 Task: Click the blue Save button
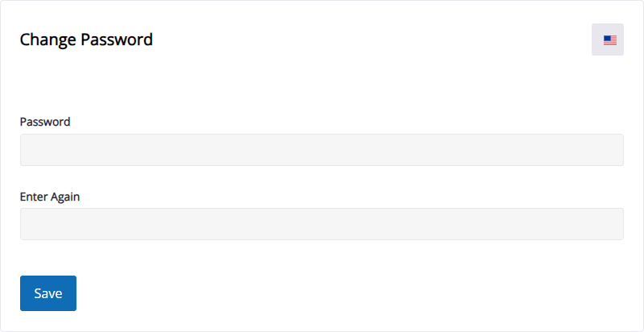pos(48,293)
